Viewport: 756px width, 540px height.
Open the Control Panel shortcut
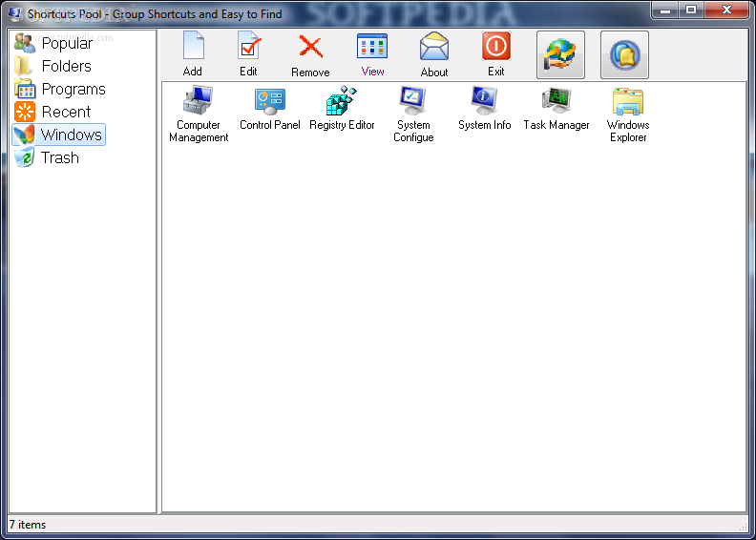(x=270, y=109)
